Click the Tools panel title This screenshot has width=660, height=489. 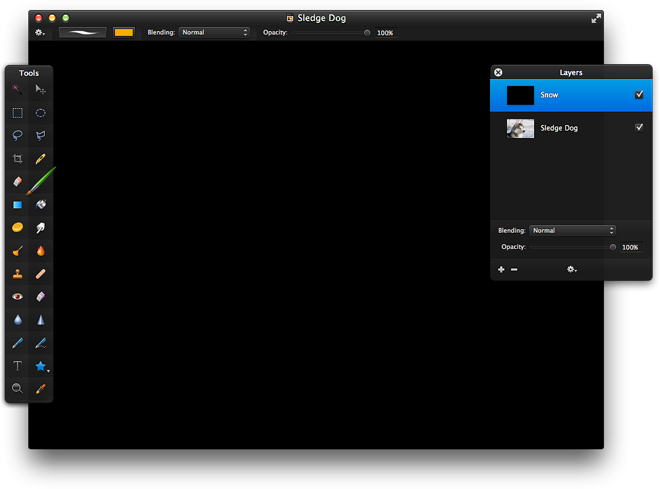(x=29, y=73)
